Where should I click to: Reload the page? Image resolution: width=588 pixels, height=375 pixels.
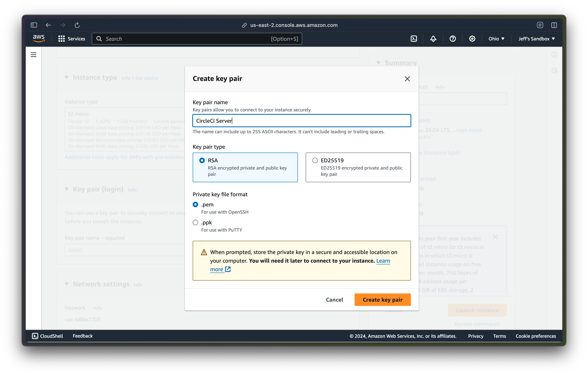point(77,25)
